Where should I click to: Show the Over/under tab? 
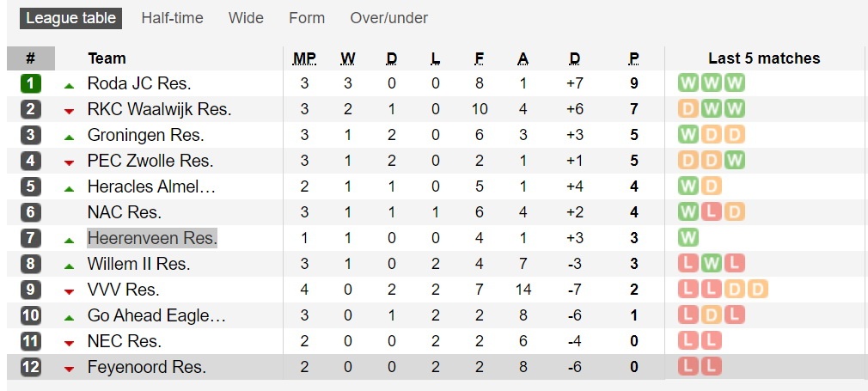[388, 18]
